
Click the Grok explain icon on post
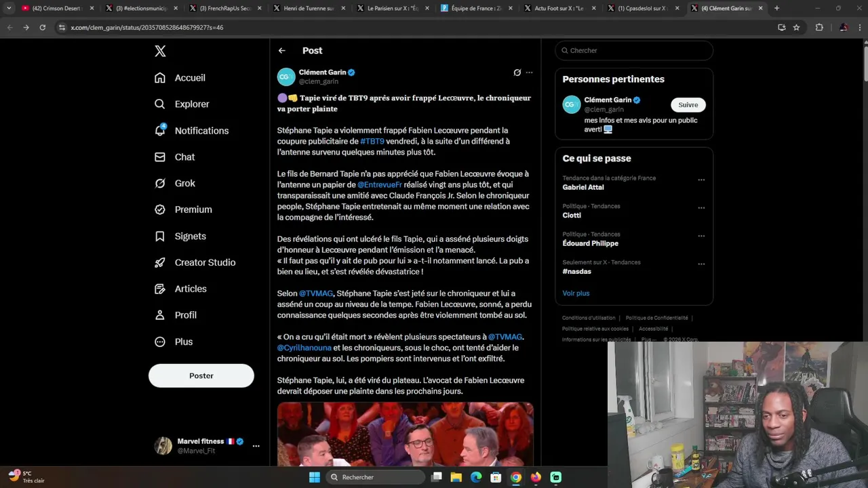517,73
